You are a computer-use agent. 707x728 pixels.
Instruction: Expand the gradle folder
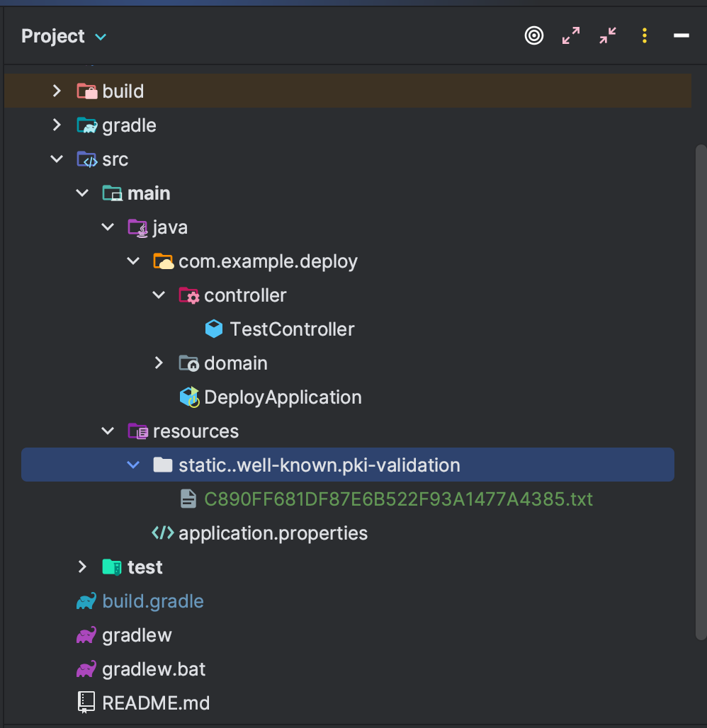point(57,125)
